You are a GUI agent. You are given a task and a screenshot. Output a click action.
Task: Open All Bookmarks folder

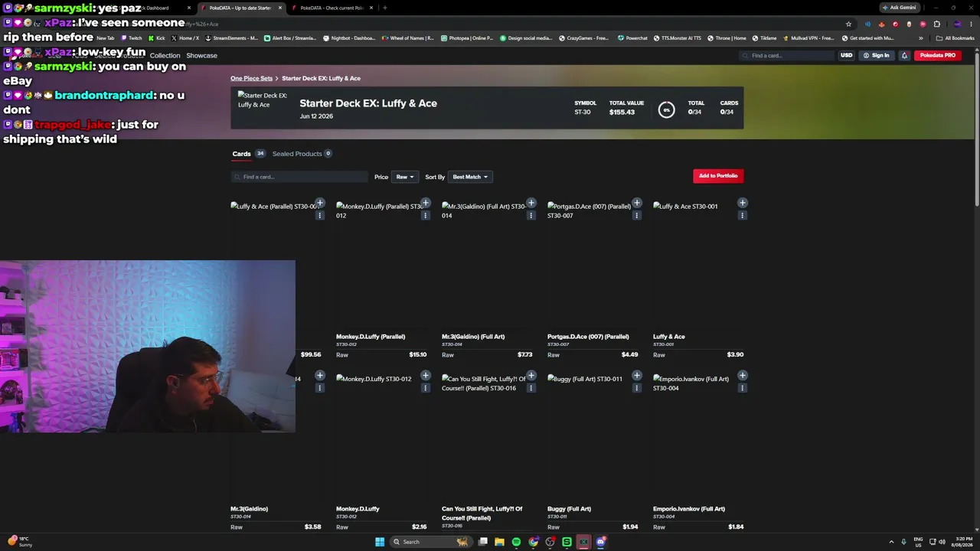coord(956,38)
